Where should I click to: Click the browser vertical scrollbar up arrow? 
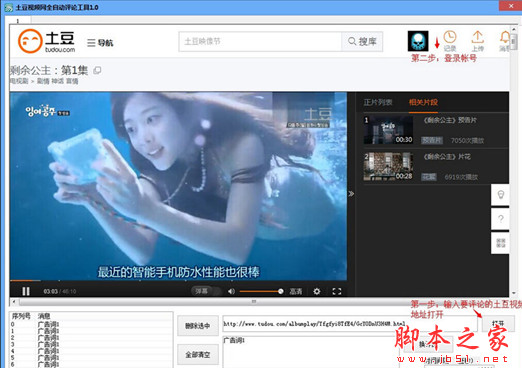click(514, 29)
